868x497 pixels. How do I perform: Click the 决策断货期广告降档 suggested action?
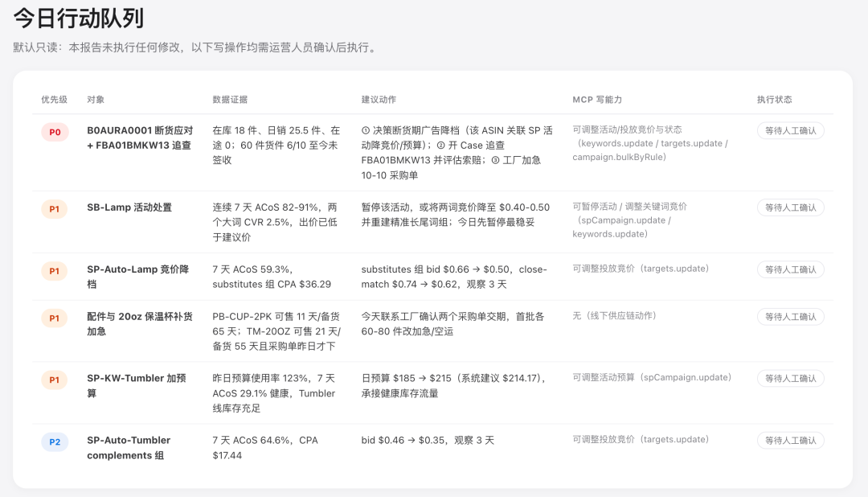pyautogui.click(x=457, y=153)
